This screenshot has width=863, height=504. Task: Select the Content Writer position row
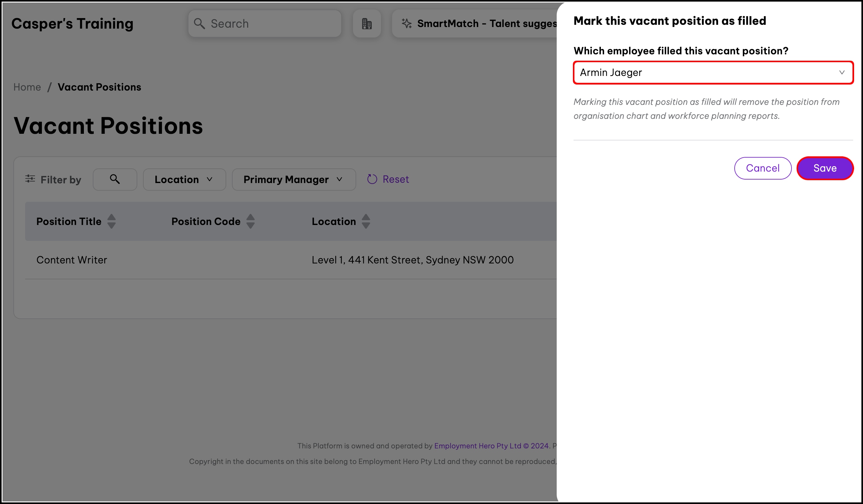72,260
